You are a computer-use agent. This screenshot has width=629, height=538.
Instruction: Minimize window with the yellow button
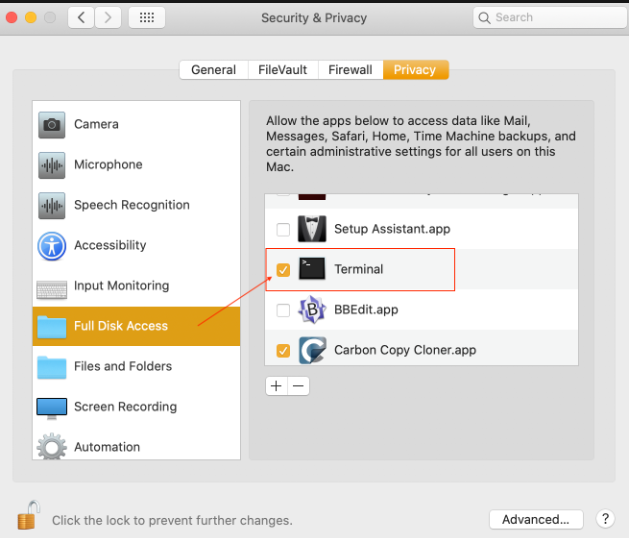31,18
